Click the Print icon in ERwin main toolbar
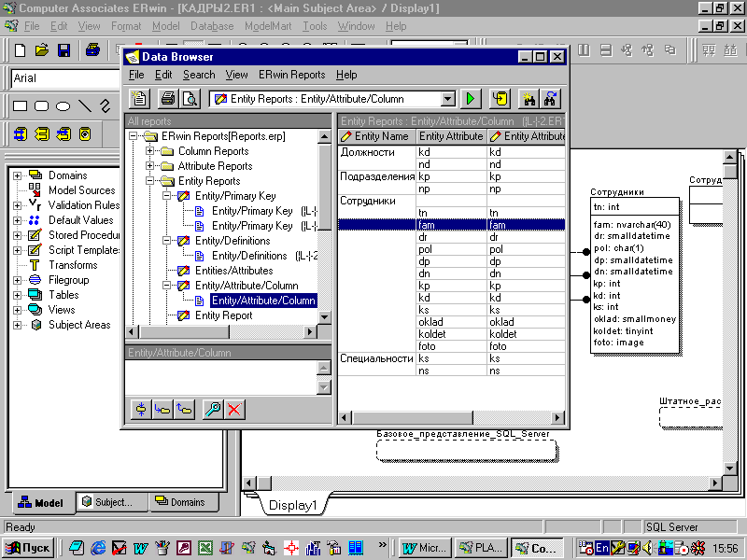747x560 pixels. [x=92, y=50]
